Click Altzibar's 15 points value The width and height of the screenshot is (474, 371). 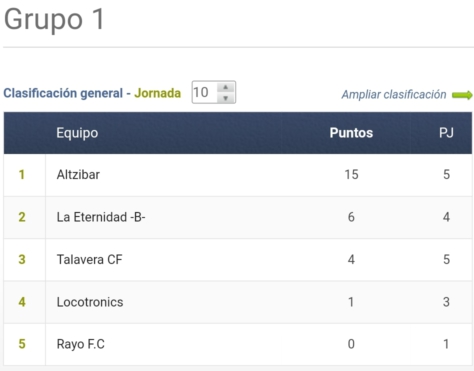click(351, 175)
